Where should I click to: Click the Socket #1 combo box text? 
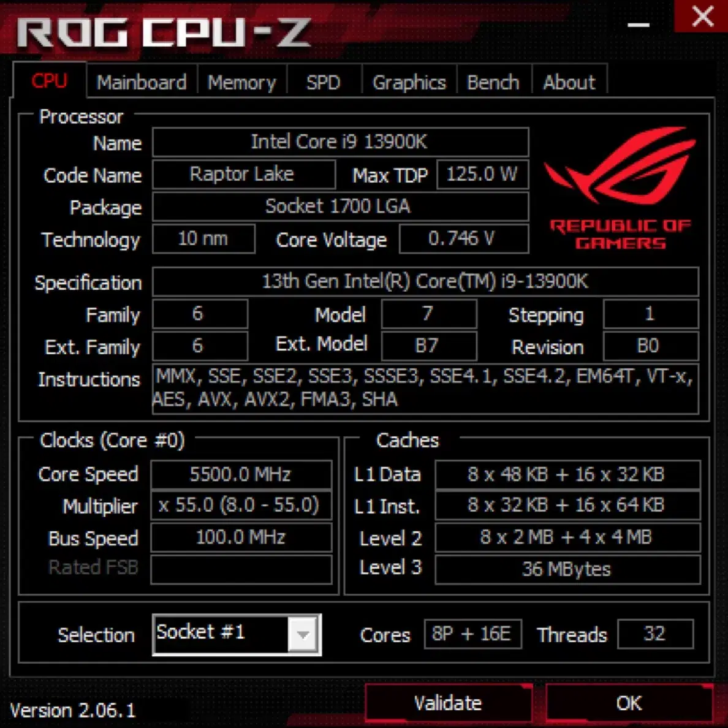221,634
